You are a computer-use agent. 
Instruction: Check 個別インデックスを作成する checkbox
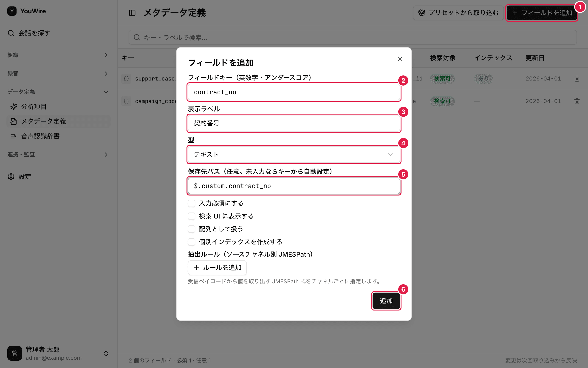[x=192, y=242]
